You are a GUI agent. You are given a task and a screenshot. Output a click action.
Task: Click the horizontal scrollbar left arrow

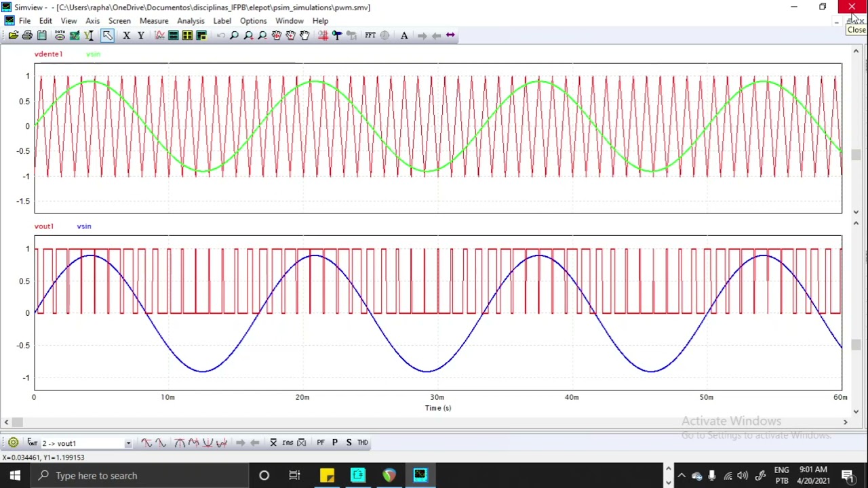(x=6, y=422)
